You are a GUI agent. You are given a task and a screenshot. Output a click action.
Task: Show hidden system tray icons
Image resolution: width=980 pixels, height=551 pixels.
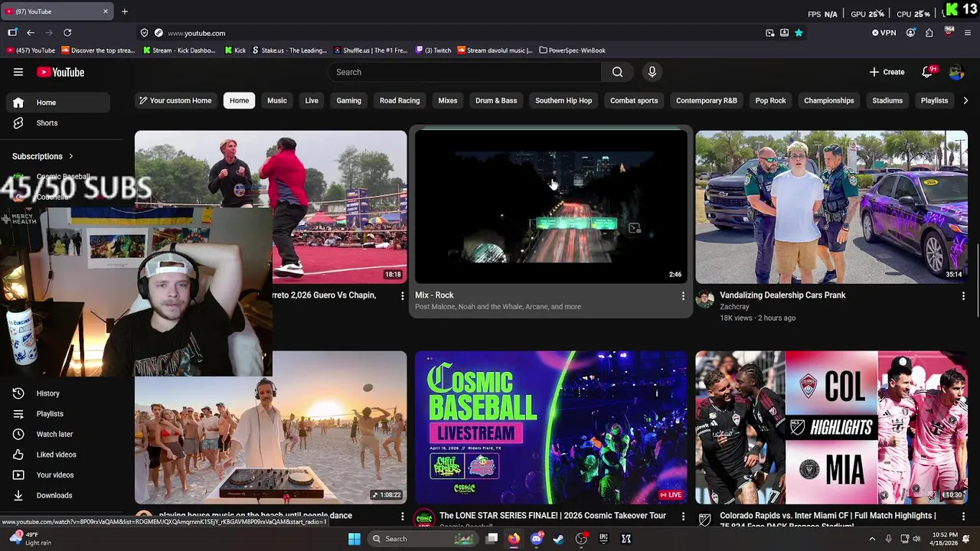click(x=871, y=539)
